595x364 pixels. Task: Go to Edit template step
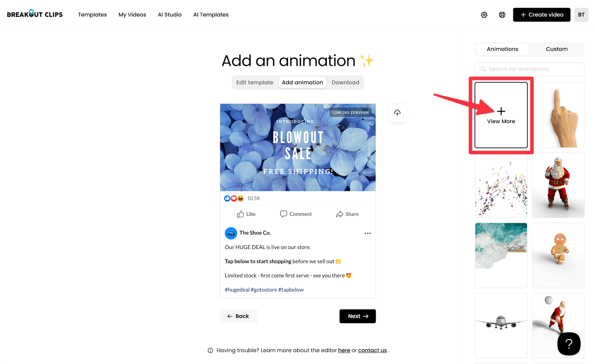pyautogui.click(x=254, y=83)
